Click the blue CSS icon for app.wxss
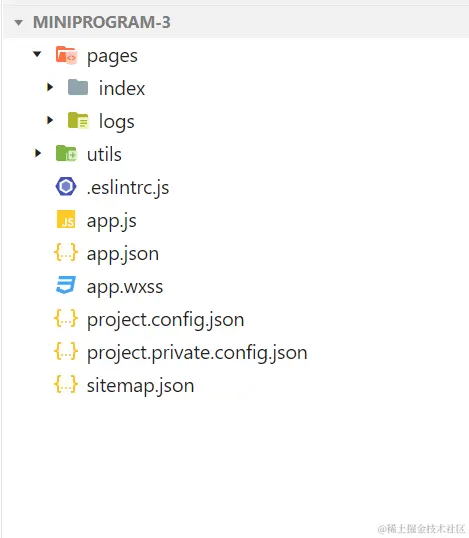The width and height of the screenshot is (469, 538). pyautogui.click(x=66, y=285)
